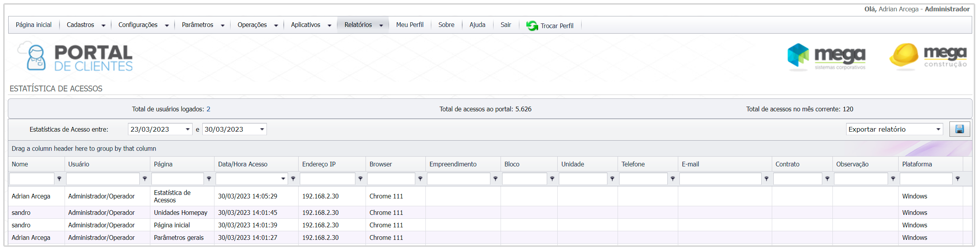
Task: Click the Trocar Perfil green arrows icon
Action: point(532,26)
